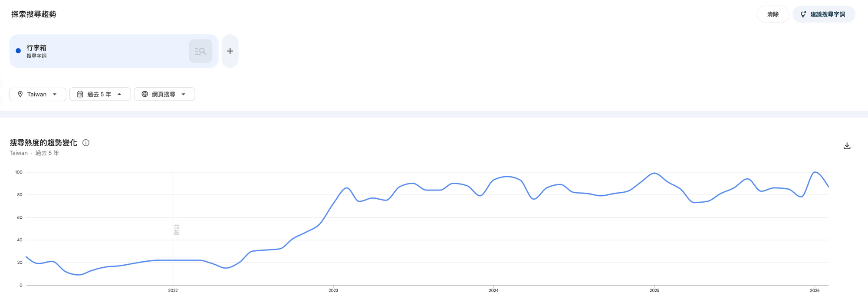
Task: Click the download chart data icon
Action: [x=847, y=146]
